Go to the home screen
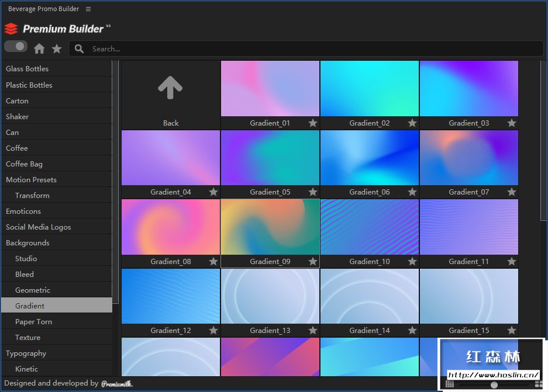 click(x=39, y=48)
